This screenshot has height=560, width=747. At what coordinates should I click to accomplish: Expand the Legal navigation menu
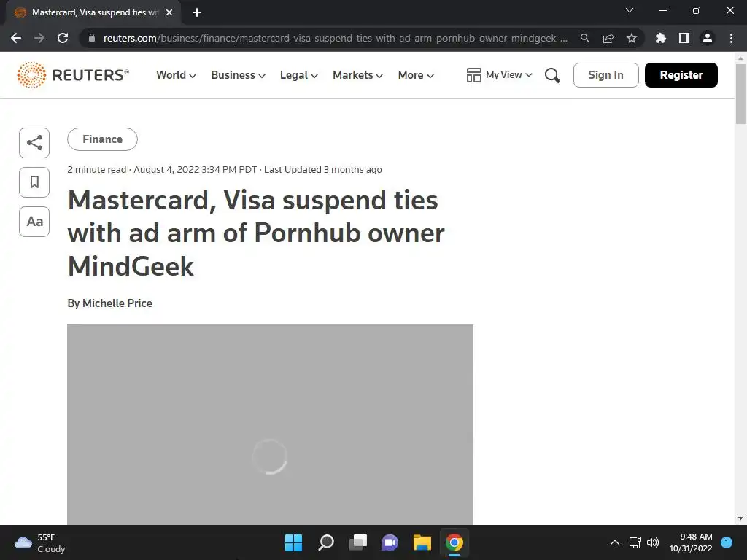pyautogui.click(x=298, y=75)
